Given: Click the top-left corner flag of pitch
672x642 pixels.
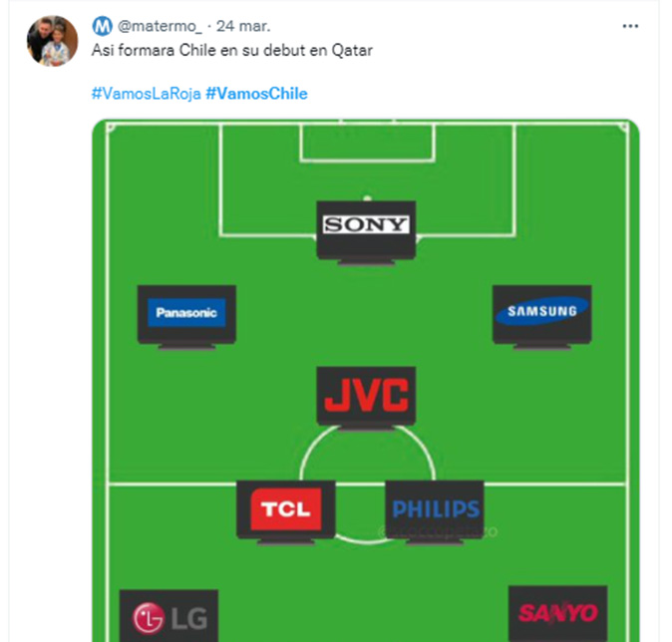Looking at the screenshot, I should (111, 127).
